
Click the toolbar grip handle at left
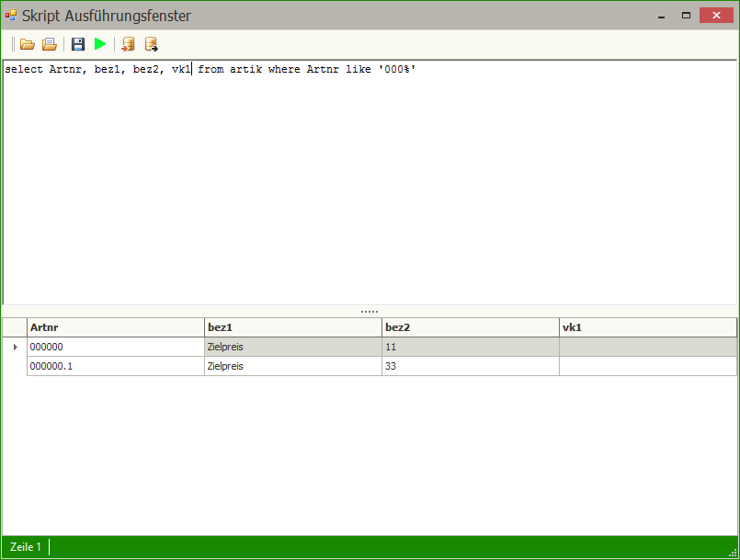pyautogui.click(x=14, y=44)
